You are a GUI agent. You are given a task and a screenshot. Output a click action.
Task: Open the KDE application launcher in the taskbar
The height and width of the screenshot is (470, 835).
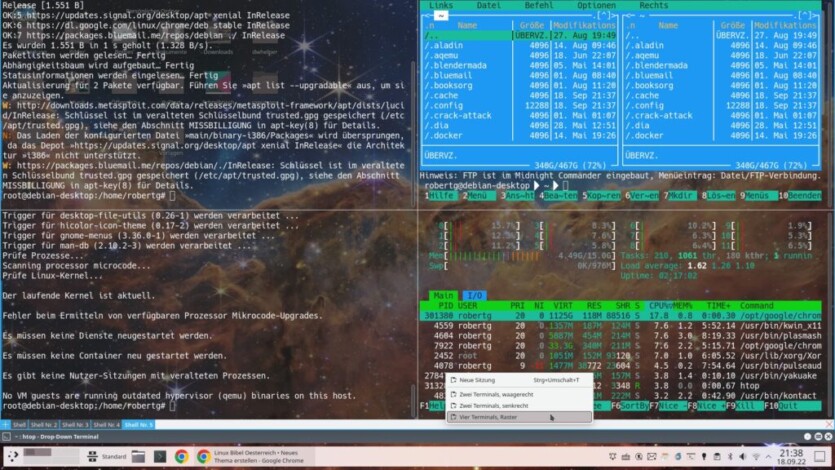(x=13, y=456)
